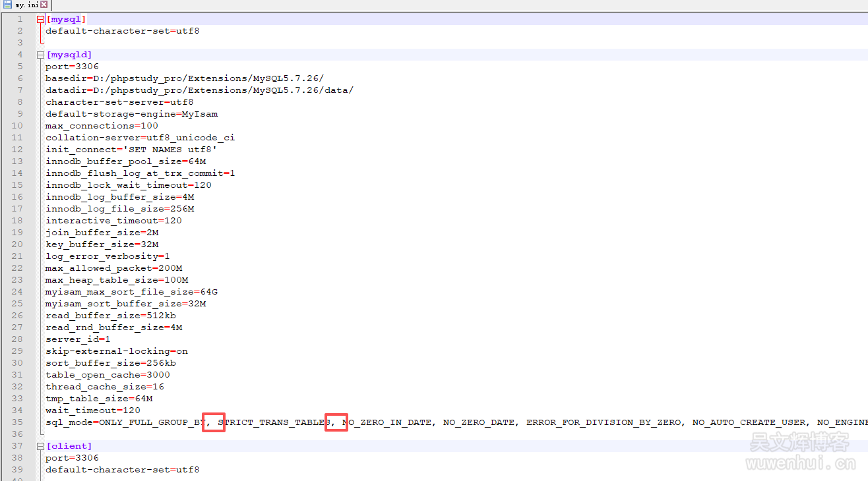Viewport: 868px width, 481px height.
Task: Place cursor on the port=3306 line under [mysqld]
Action: (72, 67)
